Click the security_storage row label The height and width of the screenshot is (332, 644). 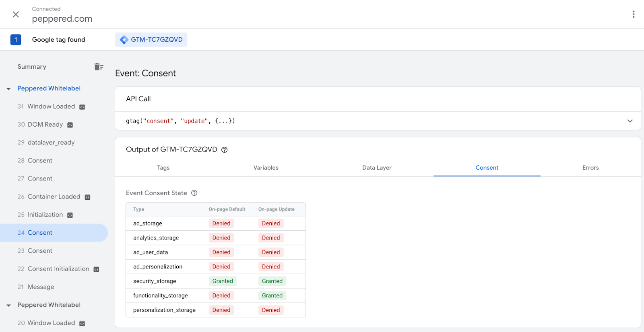155,281
